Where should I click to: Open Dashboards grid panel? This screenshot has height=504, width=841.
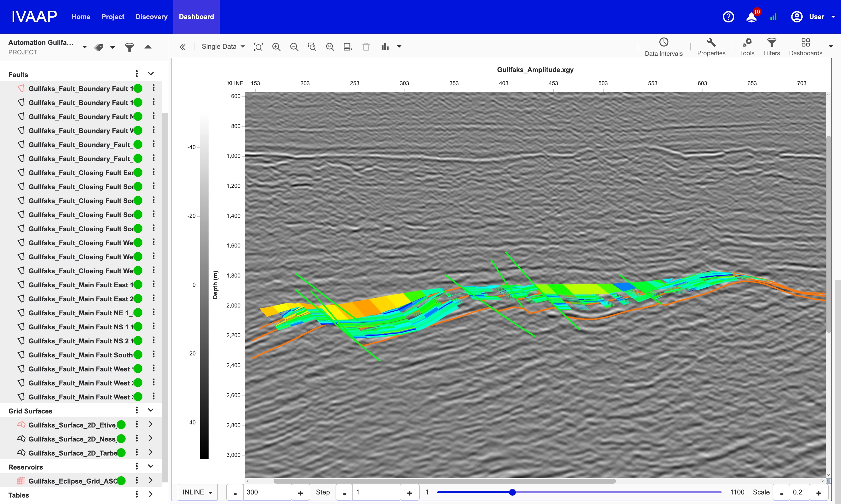coord(805,47)
